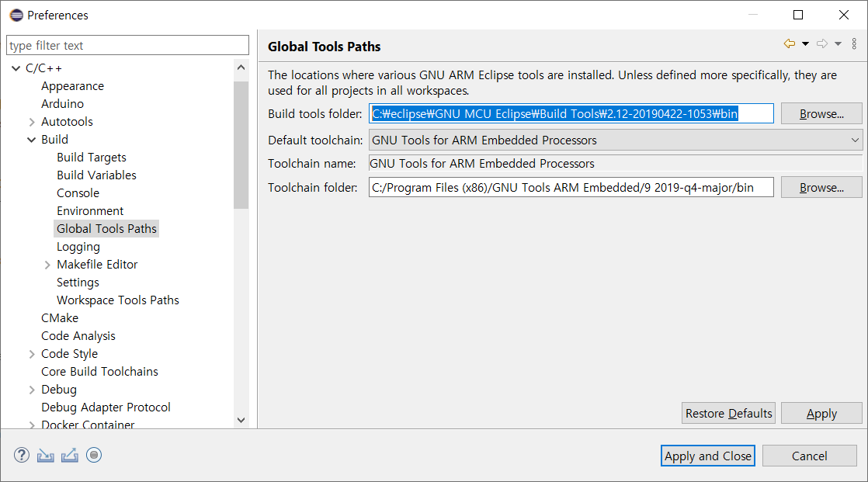Open Logging preferences
The image size is (868, 482).
pos(78,246)
